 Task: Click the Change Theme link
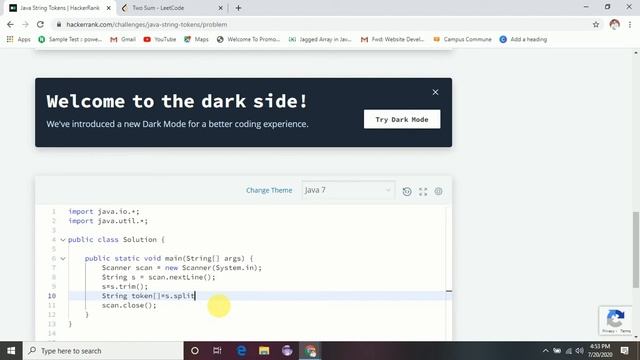coord(269,190)
